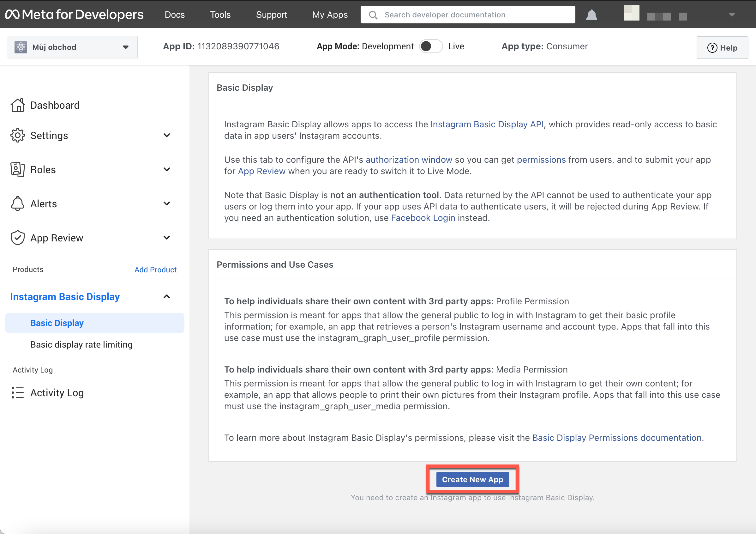Open the notifications bell
Viewport: 756px width, 534px height.
(591, 15)
